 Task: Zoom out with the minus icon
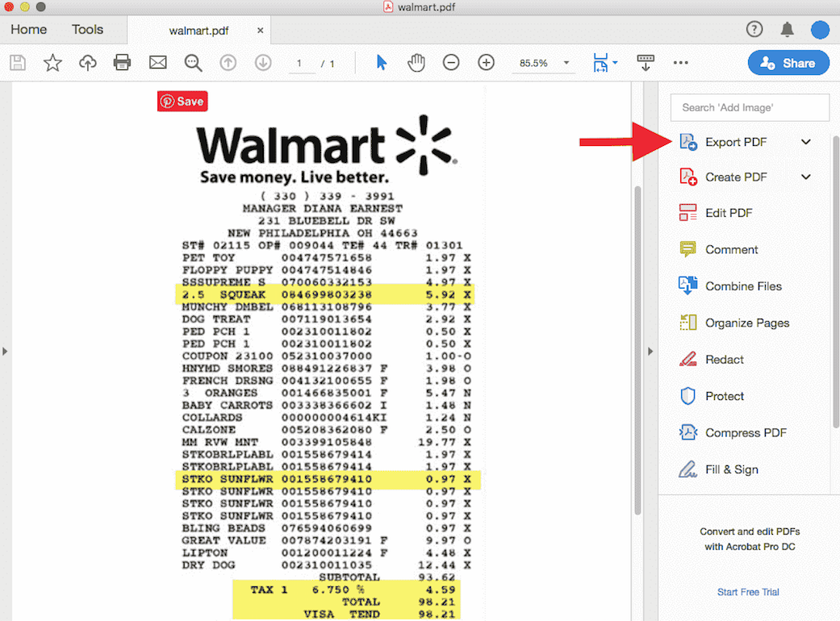[451, 63]
